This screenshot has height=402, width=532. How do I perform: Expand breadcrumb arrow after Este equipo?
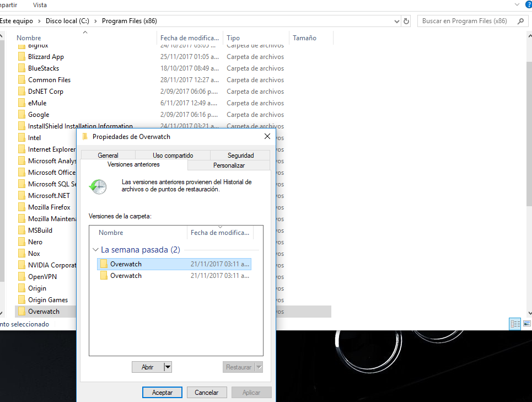(39, 21)
